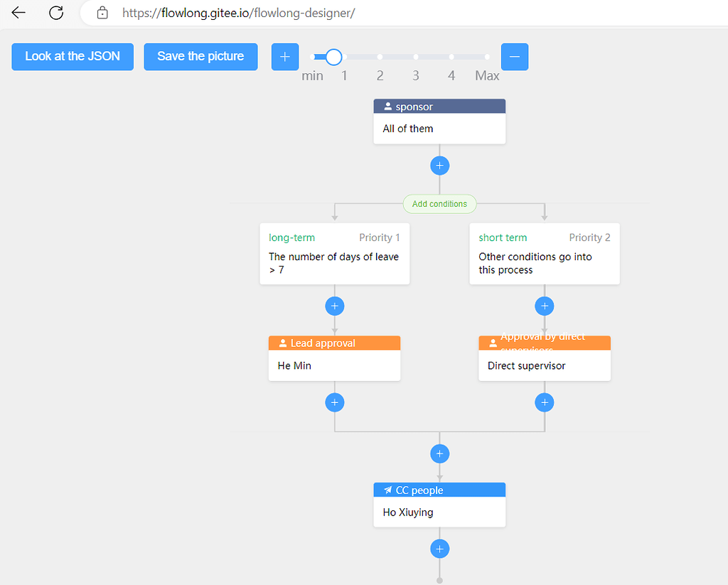Click the plus icon below CC people node
Image resolution: width=728 pixels, height=585 pixels.
coord(439,548)
